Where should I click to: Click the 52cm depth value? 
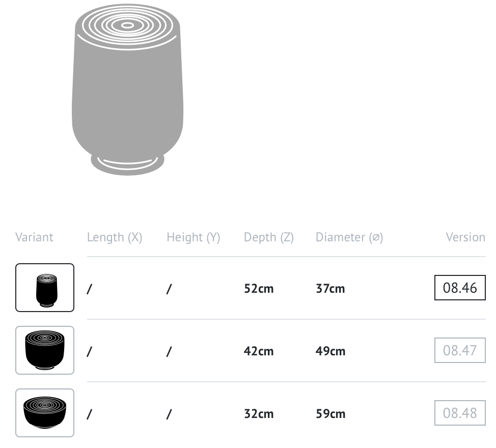pos(258,288)
